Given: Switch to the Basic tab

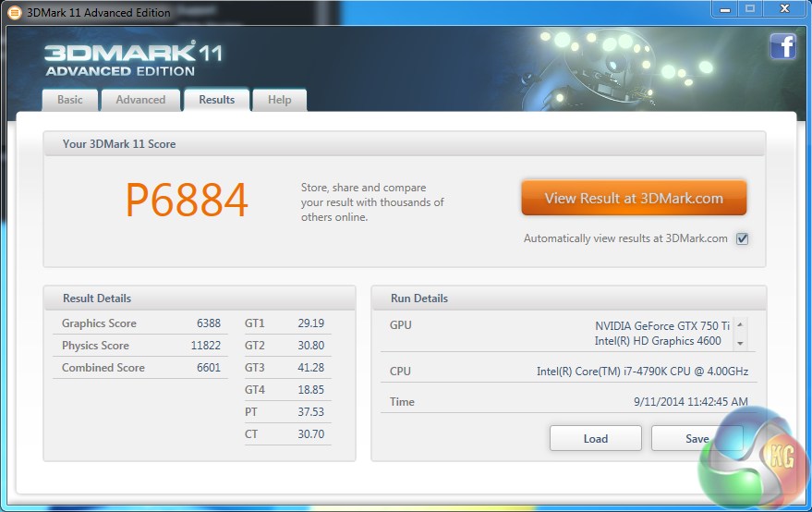Looking at the screenshot, I should [x=70, y=100].
